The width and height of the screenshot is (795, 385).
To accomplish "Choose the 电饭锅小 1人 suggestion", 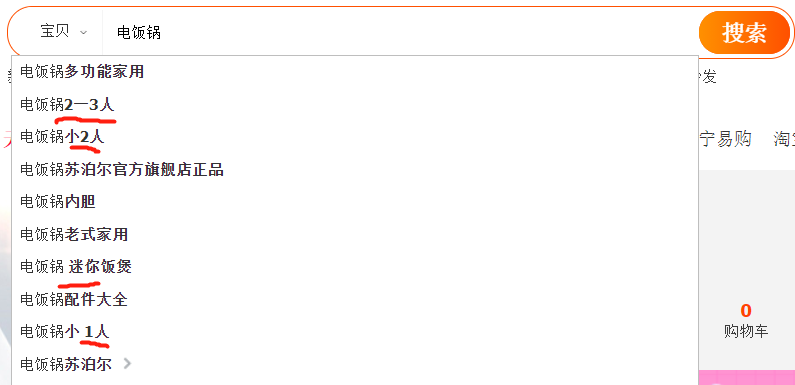I will 354,332.
